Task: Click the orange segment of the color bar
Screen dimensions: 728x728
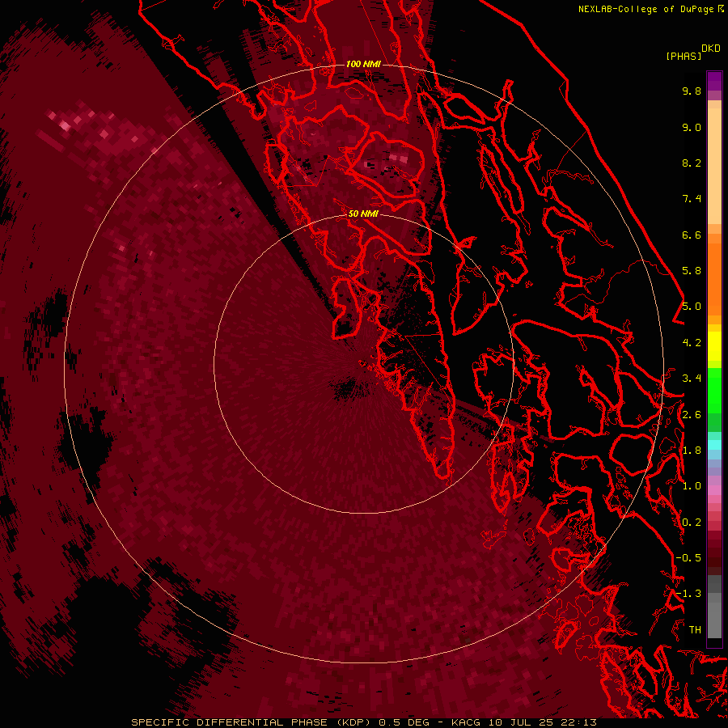Action: (x=714, y=274)
